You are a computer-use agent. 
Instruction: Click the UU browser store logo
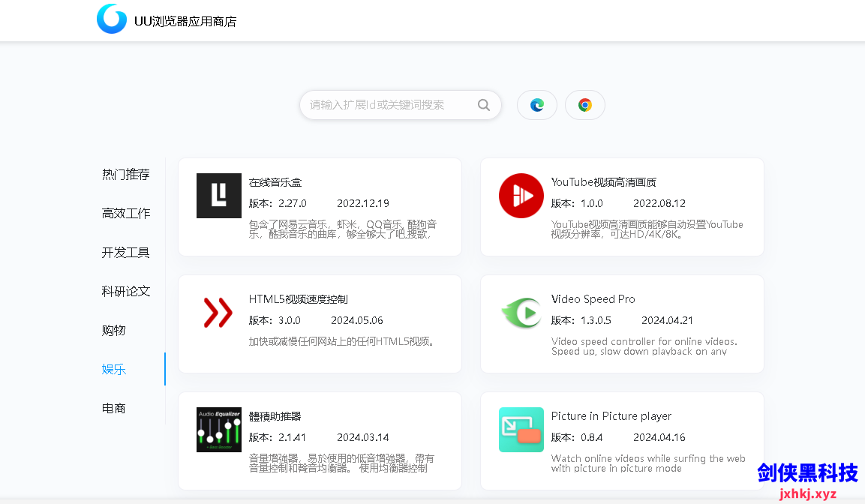(112, 19)
